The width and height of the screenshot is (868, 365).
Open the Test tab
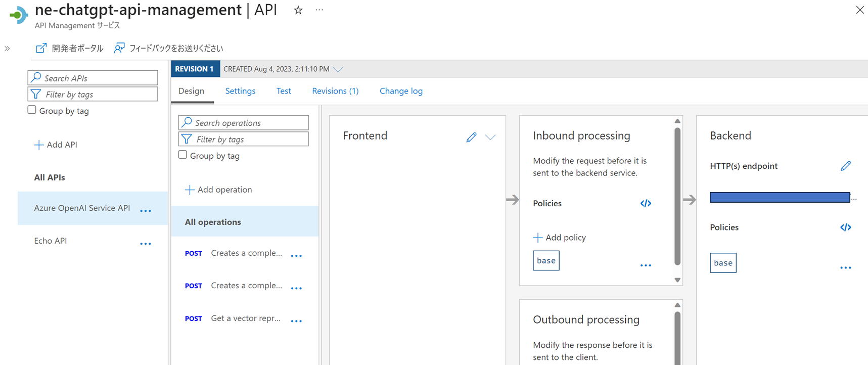(284, 91)
